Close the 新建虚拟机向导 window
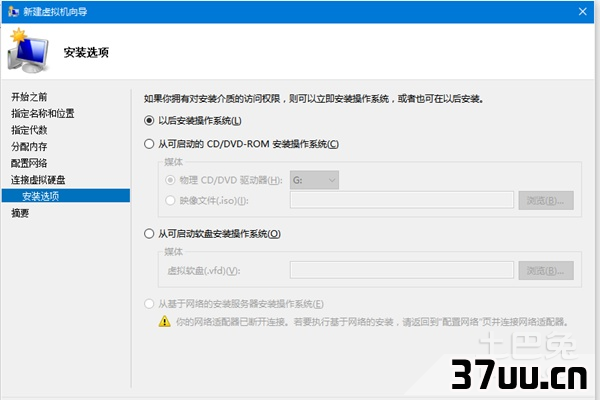600x400 pixels. pyautogui.click(x=582, y=12)
